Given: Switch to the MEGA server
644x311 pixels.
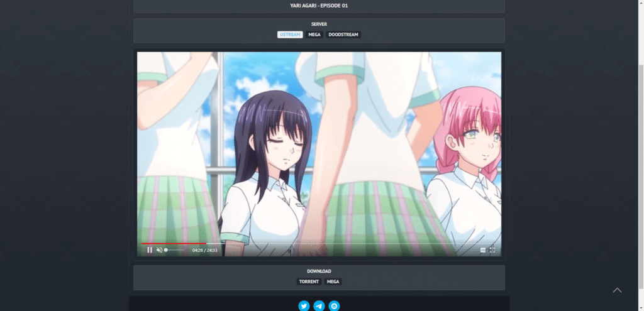Looking at the screenshot, I should [x=314, y=35].
